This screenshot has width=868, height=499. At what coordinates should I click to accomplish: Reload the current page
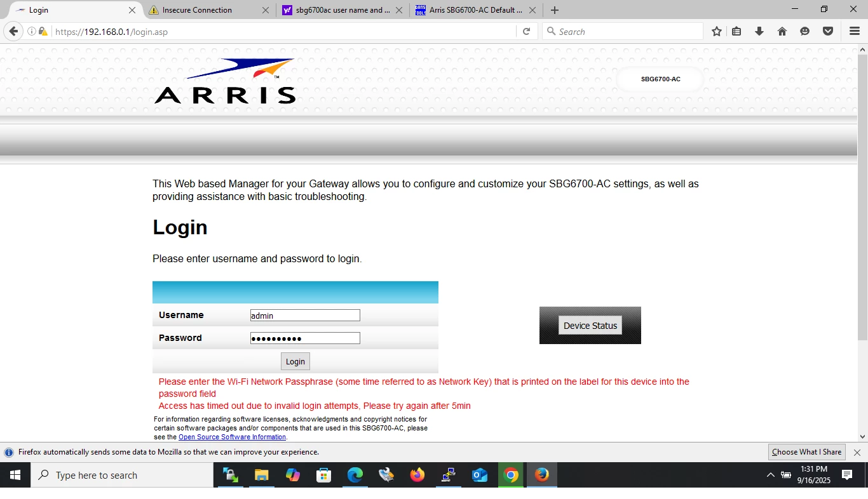click(x=526, y=31)
